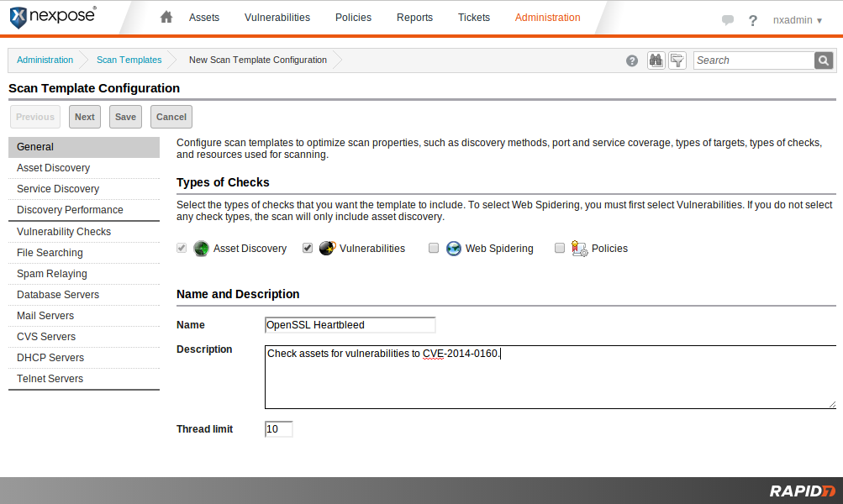The image size is (843, 504).
Task: Enable the Web Spidering checkbox
Action: (x=434, y=248)
